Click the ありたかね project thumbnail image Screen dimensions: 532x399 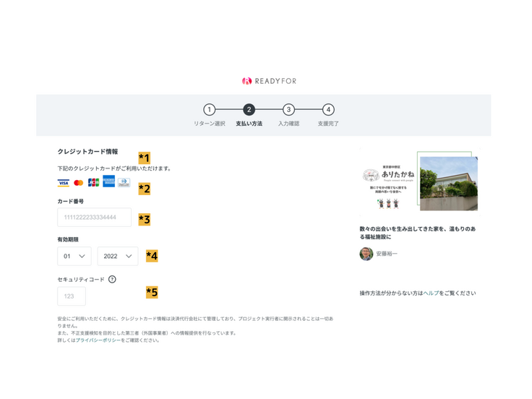pyautogui.click(x=418, y=181)
